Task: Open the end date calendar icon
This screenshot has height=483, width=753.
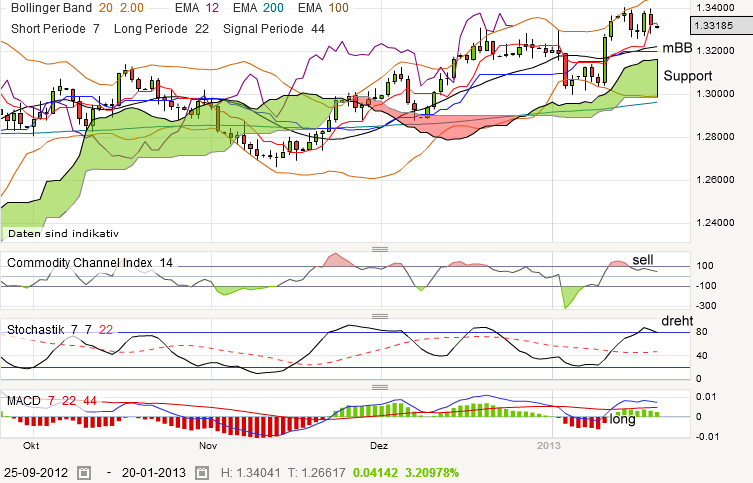Action: pyautogui.click(x=202, y=473)
